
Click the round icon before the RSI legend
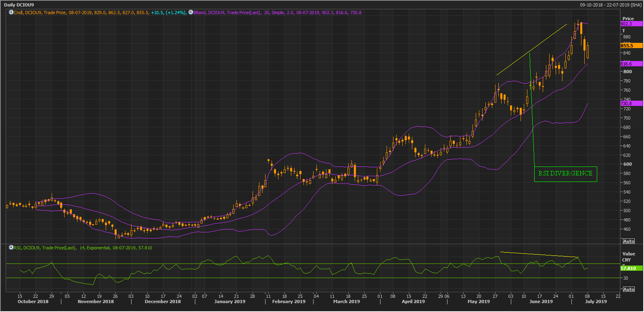pyautogui.click(x=11, y=248)
